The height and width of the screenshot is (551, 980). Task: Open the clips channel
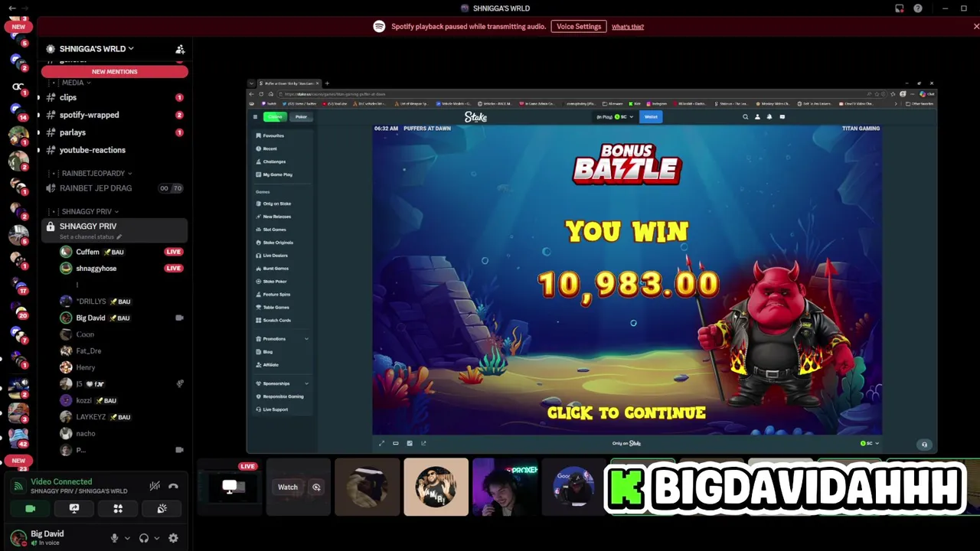68,97
